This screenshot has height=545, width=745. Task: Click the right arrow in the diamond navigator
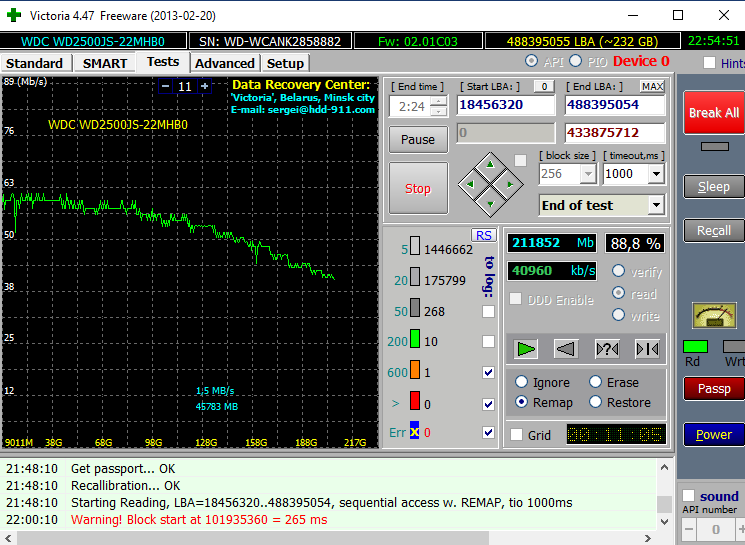pos(510,184)
